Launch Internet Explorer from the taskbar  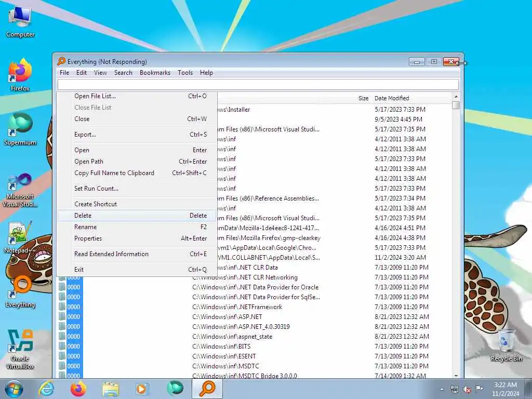(46, 389)
